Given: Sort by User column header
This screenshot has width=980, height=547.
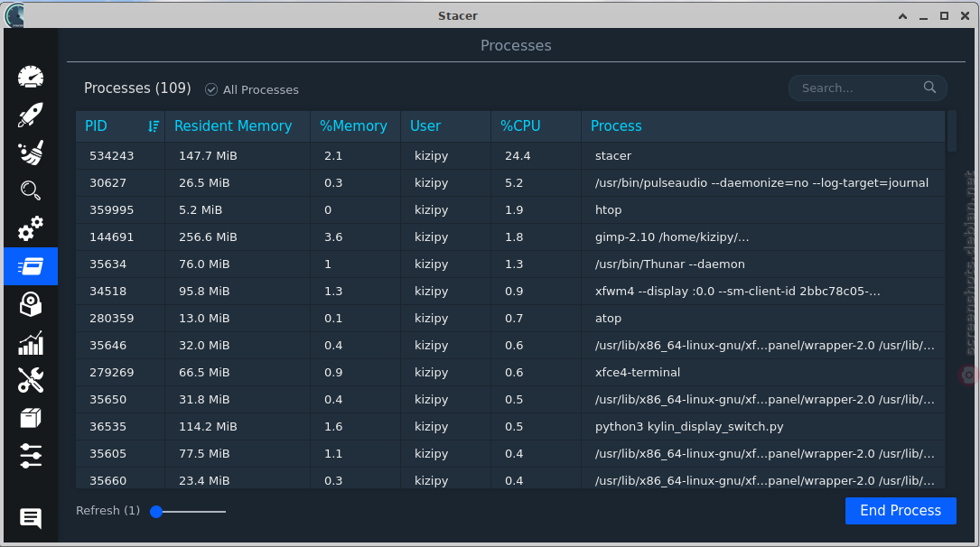Looking at the screenshot, I should point(445,126).
